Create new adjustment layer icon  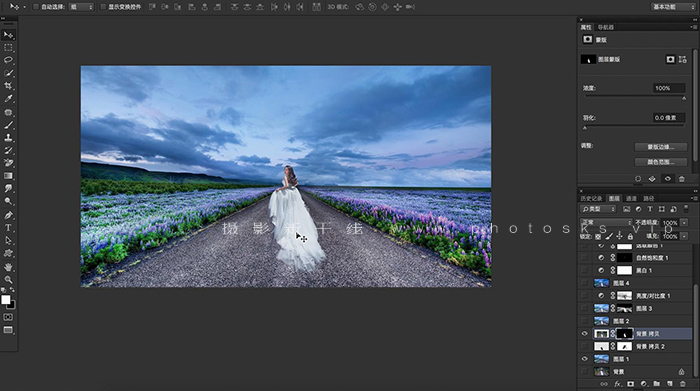tap(643, 384)
